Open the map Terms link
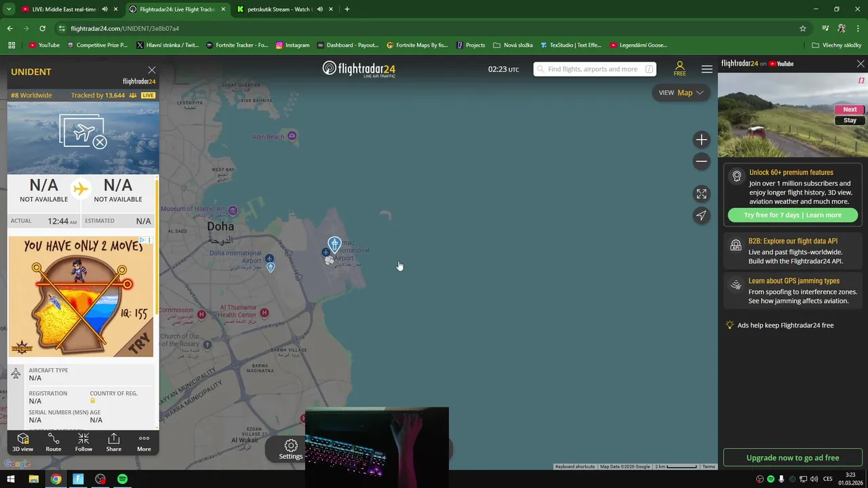The width and height of the screenshot is (868, 488). (x=709, y=466)
